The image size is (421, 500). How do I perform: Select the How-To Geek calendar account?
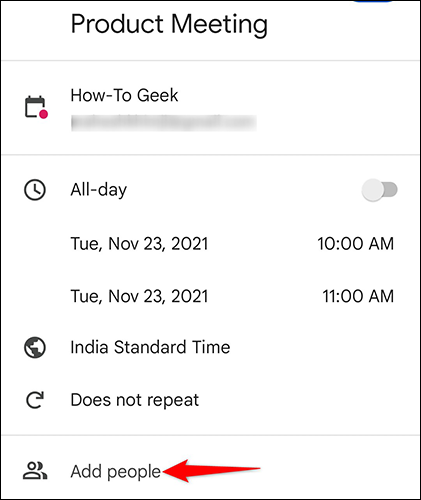[211, 108]
